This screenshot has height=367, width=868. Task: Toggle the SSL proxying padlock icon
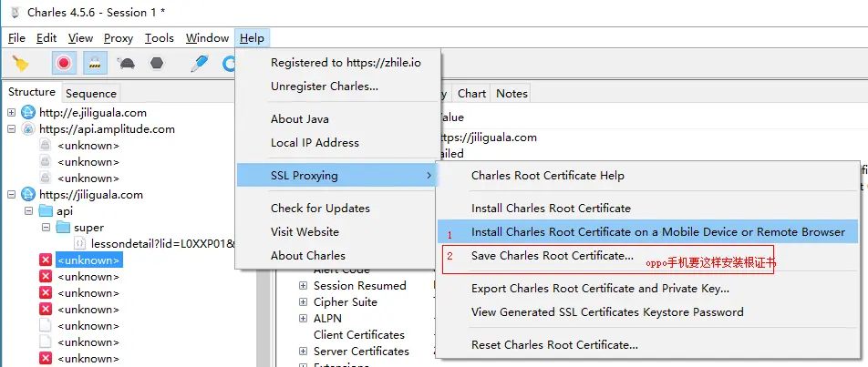point(95,64)
